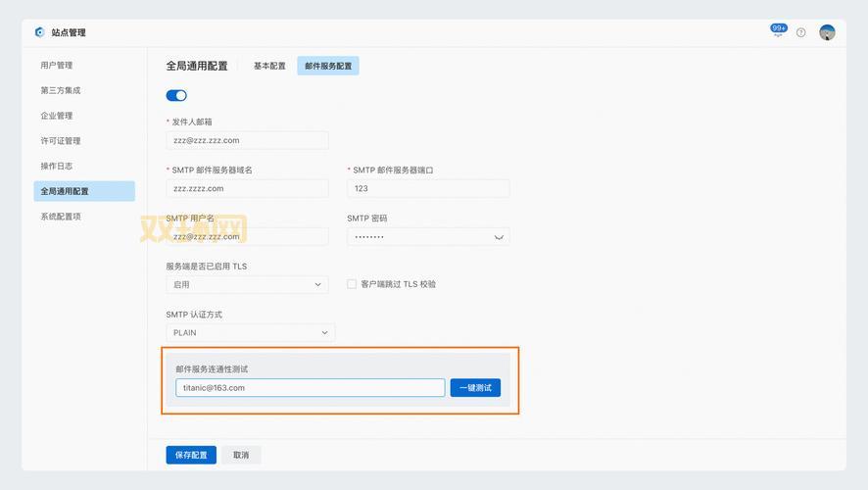Check 客户端跳过 TLS 校验 checkbox
Viewport: 868px width, 490px height.
click(352, 284)
